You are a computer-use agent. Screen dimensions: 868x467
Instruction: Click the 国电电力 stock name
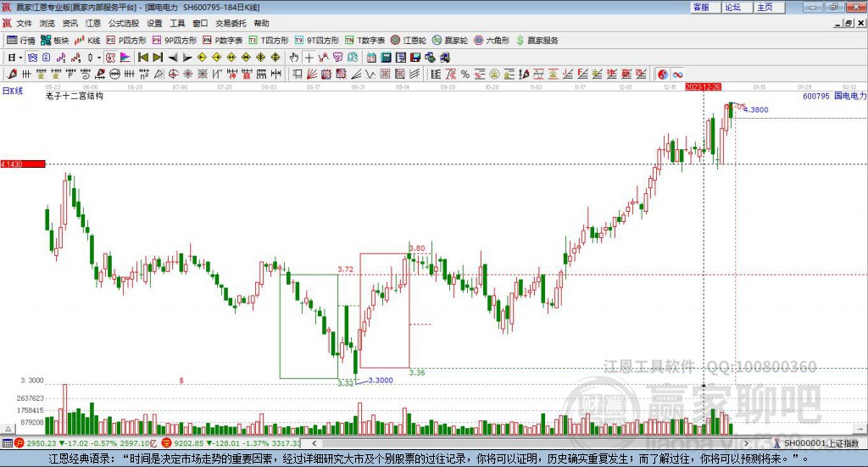[849, 96]
